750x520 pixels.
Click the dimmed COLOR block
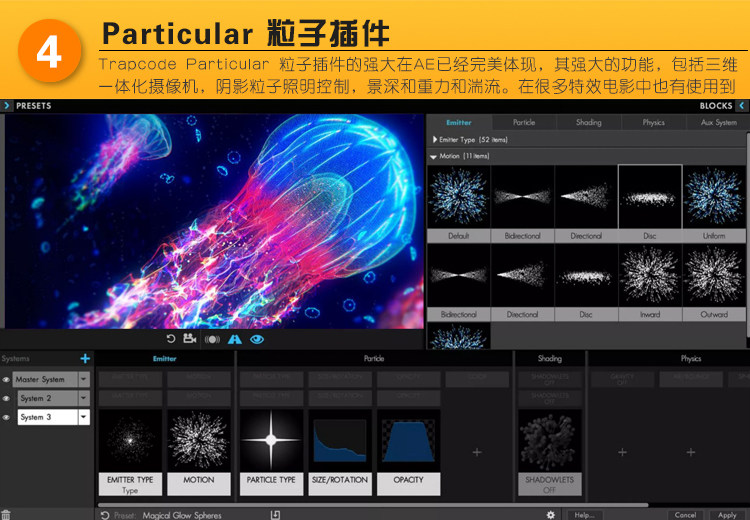[x=477, y=379]
